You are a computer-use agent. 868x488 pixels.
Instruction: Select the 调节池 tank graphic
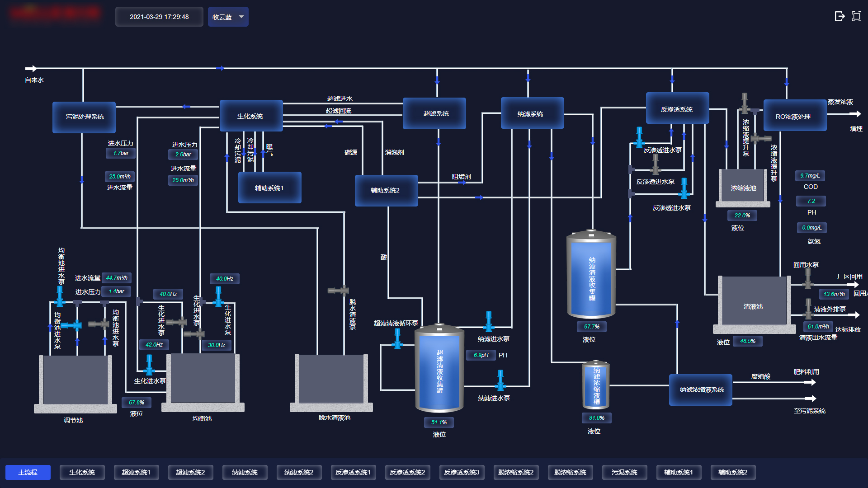click(x=75, y=384)
